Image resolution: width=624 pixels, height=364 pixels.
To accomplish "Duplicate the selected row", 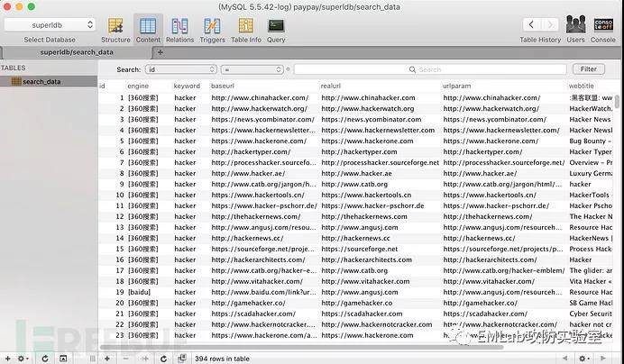I will (145, 359).
